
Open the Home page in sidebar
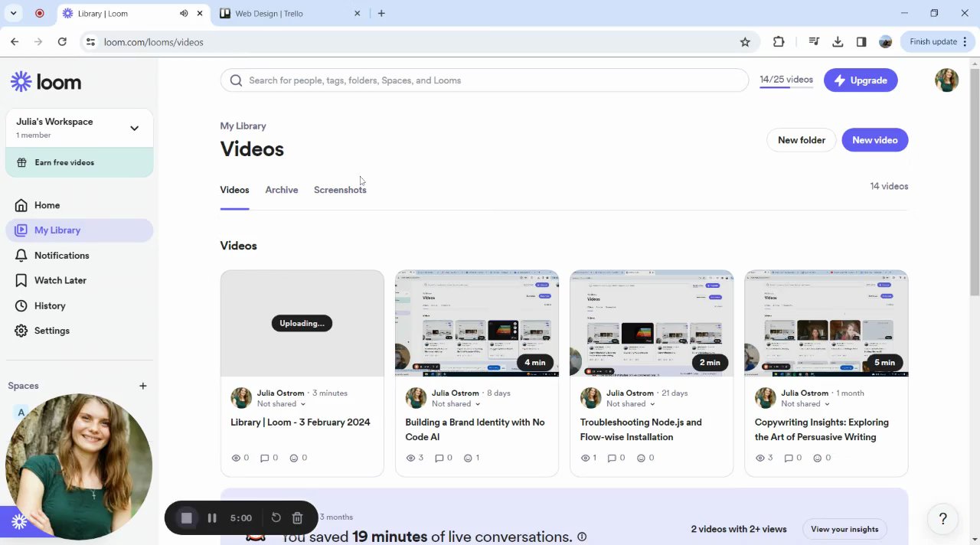[x=47, y=205]
